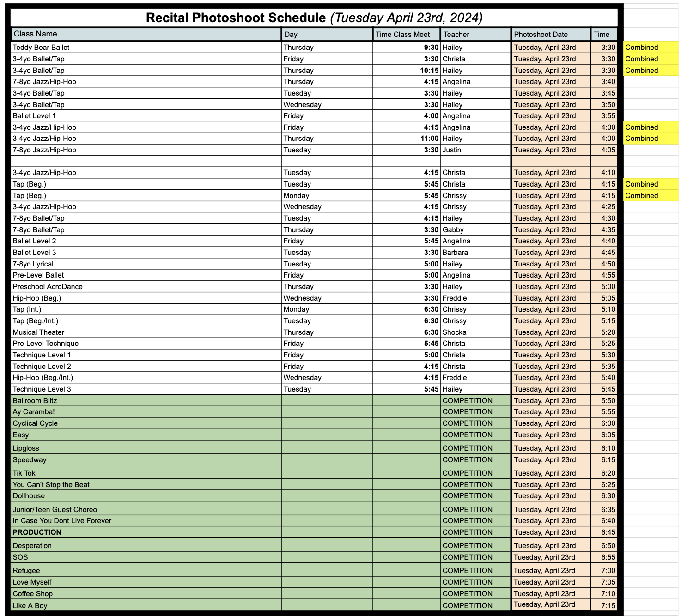Select the Photoshoot Date column header
The image size is (681, 616).
pyautogui.click(x=551, y=34)
